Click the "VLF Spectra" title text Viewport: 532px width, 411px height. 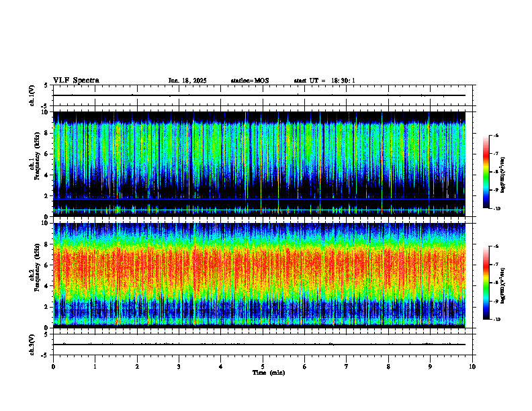point(76,81)
